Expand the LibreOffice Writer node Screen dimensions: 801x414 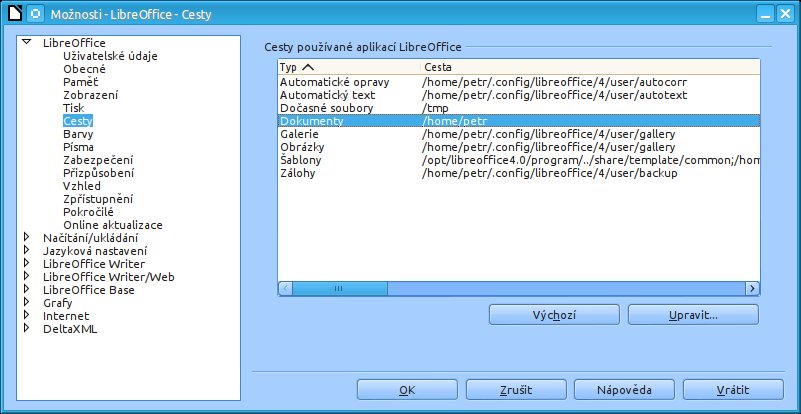tap(27, 264)
